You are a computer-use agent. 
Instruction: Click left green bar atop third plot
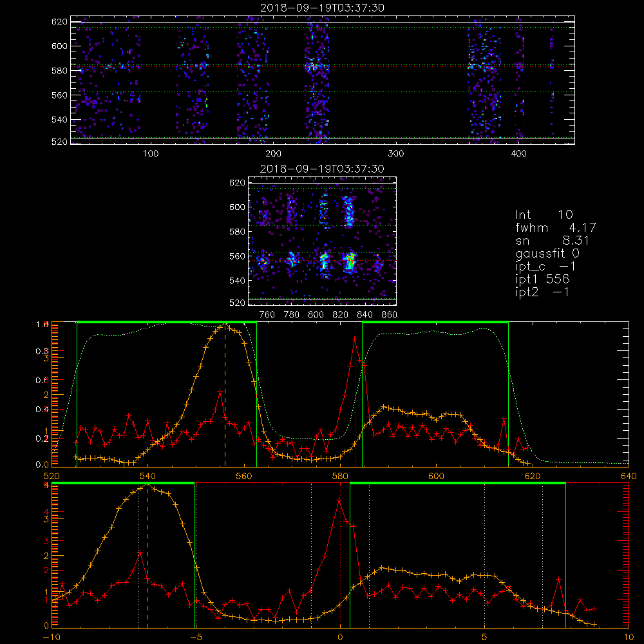[167, 322]
